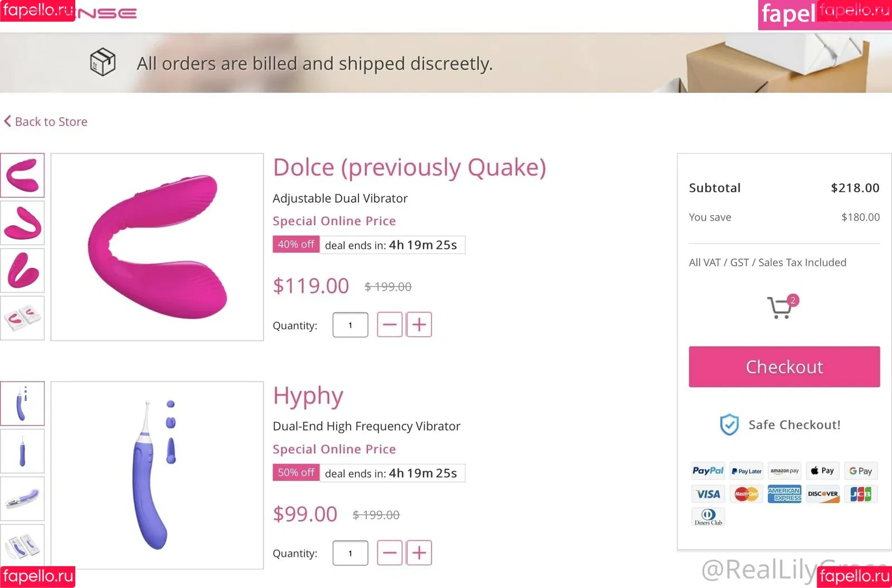Click the shopping cart icon

click(x=780, y=307)
